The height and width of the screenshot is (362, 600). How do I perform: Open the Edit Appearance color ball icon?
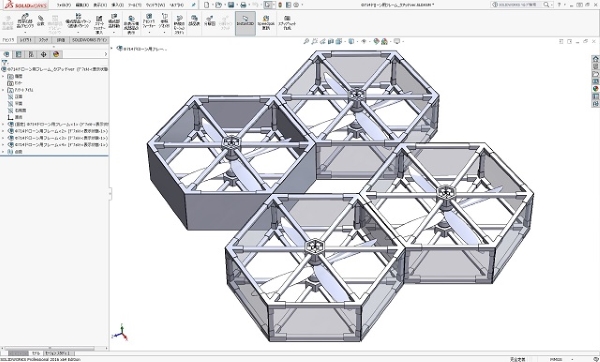[377, 41]
